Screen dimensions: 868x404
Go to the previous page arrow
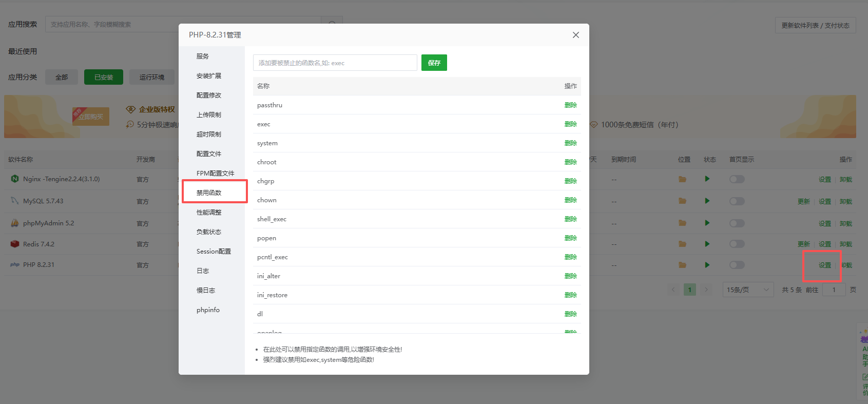tap(673, 290)
